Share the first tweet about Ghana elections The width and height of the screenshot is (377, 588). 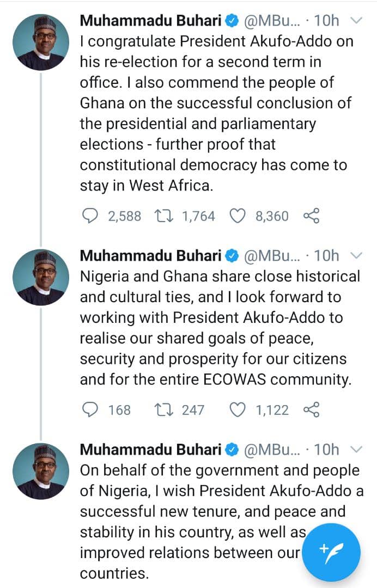311,216
